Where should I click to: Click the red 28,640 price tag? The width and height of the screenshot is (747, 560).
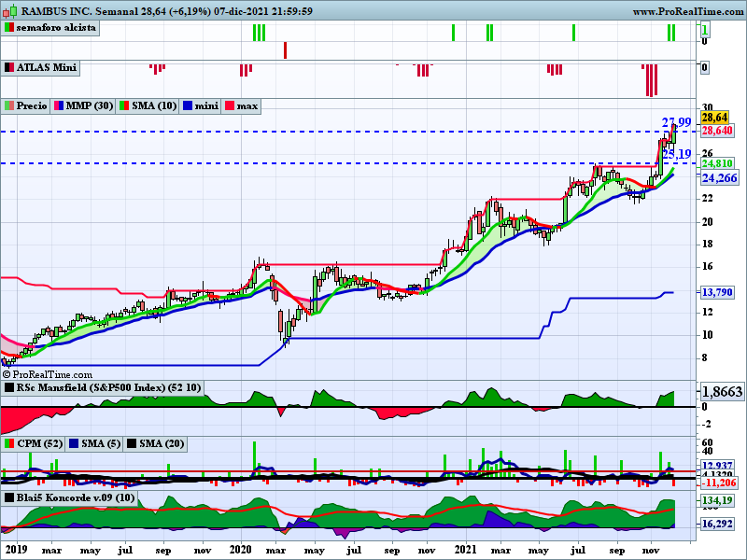click(717, 131)
